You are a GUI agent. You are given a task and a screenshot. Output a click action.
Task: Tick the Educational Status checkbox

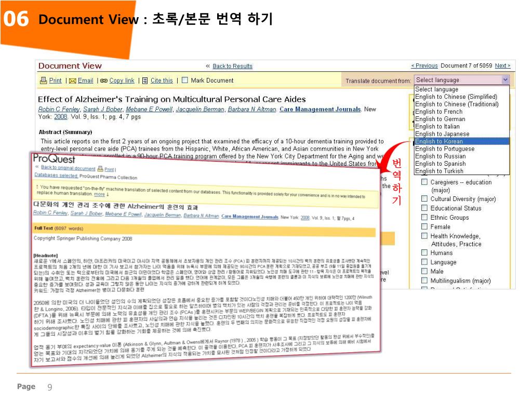click(x=424, y=208)
